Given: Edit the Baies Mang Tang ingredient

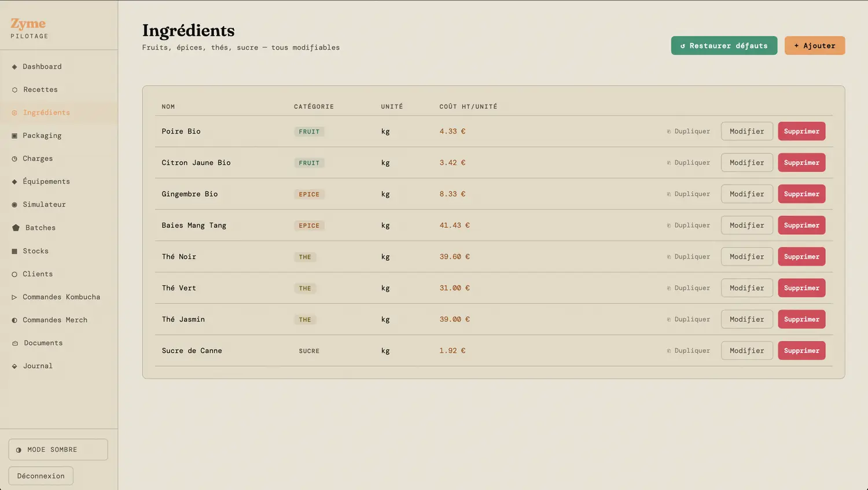Looking at the screenshot, I should tap(746, 225).
